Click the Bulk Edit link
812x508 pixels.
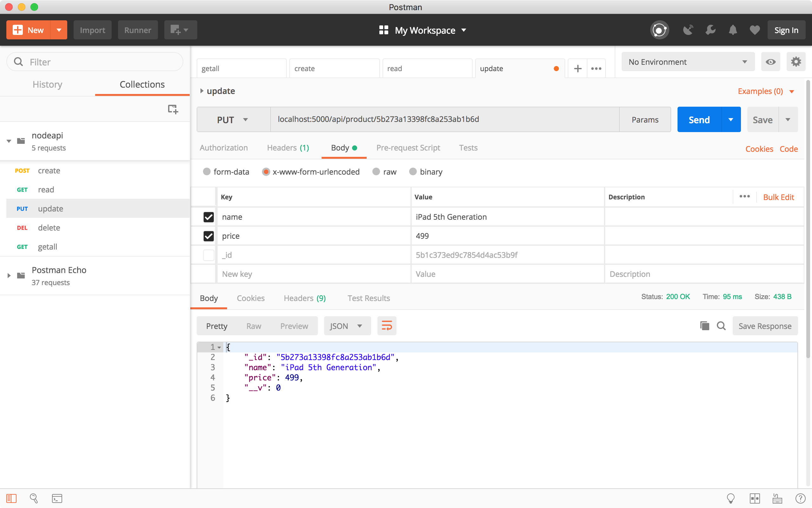[778, 197]
